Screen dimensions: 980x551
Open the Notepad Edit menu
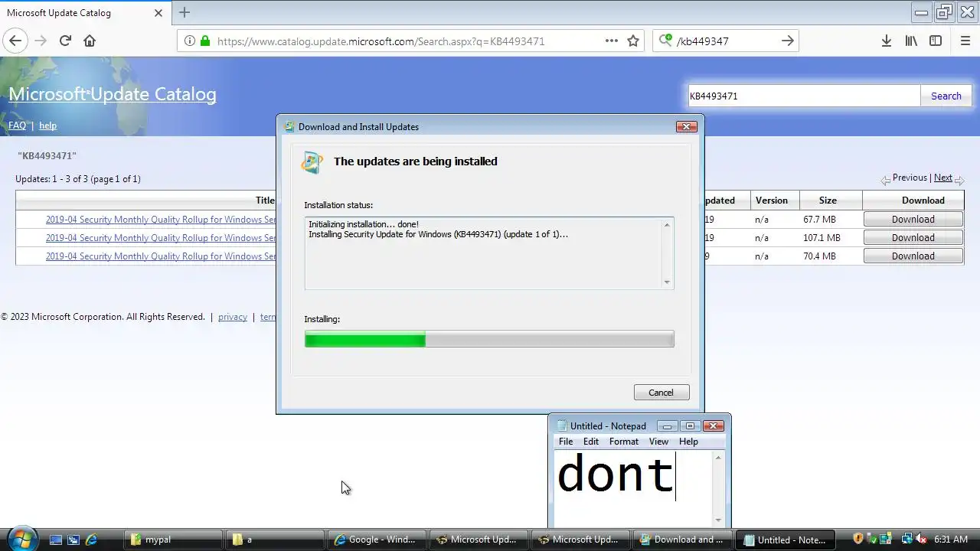(x=591, y=442)
